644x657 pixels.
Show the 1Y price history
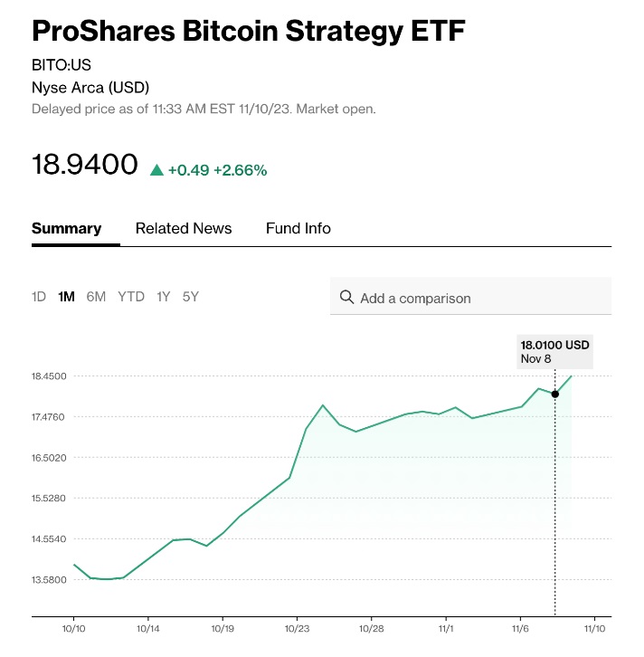(163, 297)
